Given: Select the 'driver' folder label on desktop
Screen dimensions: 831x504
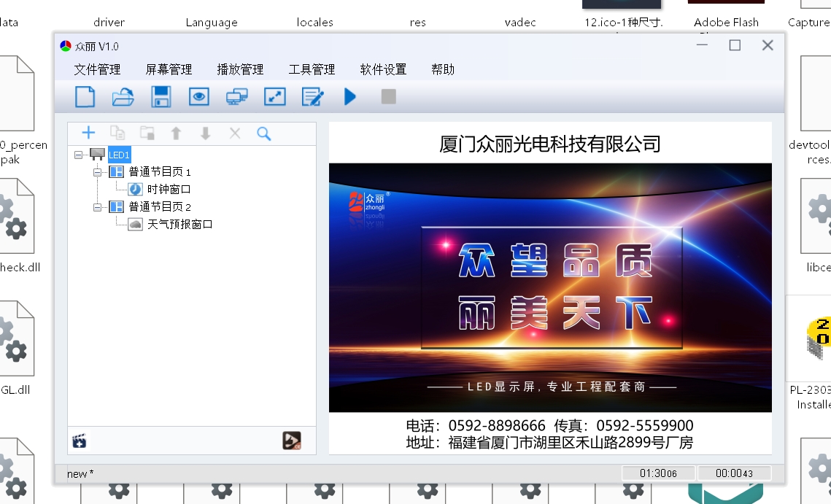Looking at the screenshot, I should (x=109, y=23).
